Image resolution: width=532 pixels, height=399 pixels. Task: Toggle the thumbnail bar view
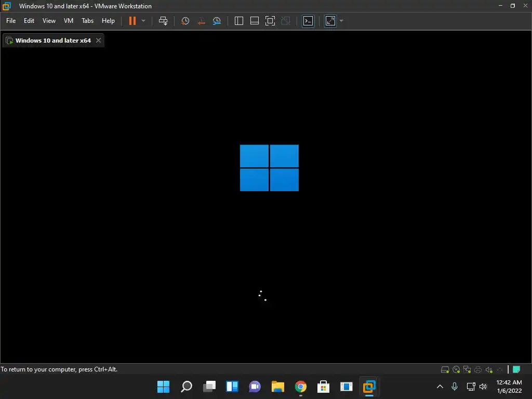[255, 21]
